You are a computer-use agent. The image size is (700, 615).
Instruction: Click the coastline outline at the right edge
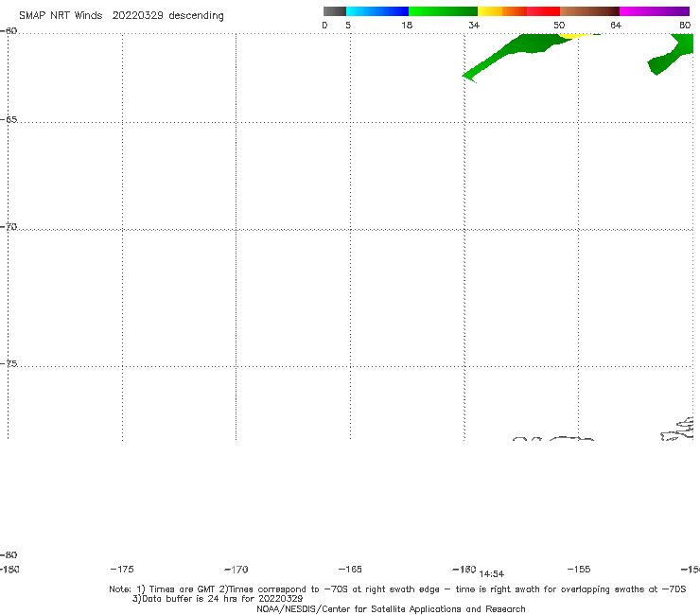point(677,429)
